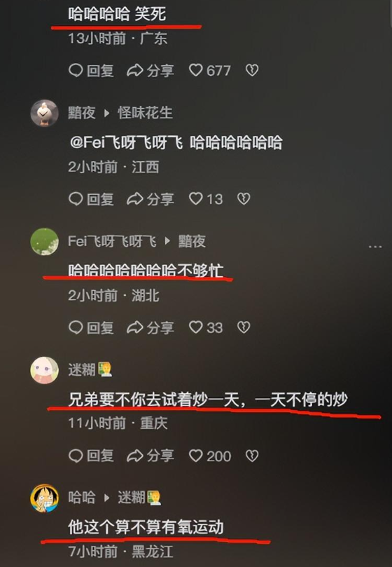View Fei飞呀飞呀飞's green avatar profile
The height and width of the screenshot is (567, 392).
(x=44, y=242)
